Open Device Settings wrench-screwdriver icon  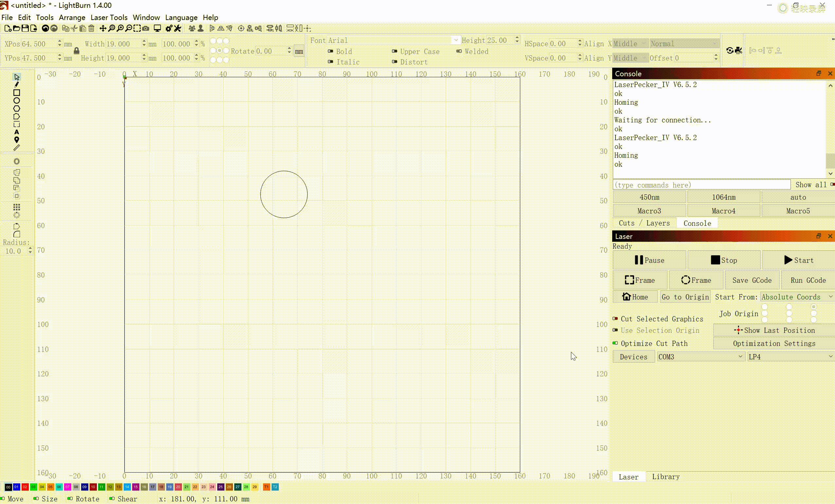[x=178, y=28]
